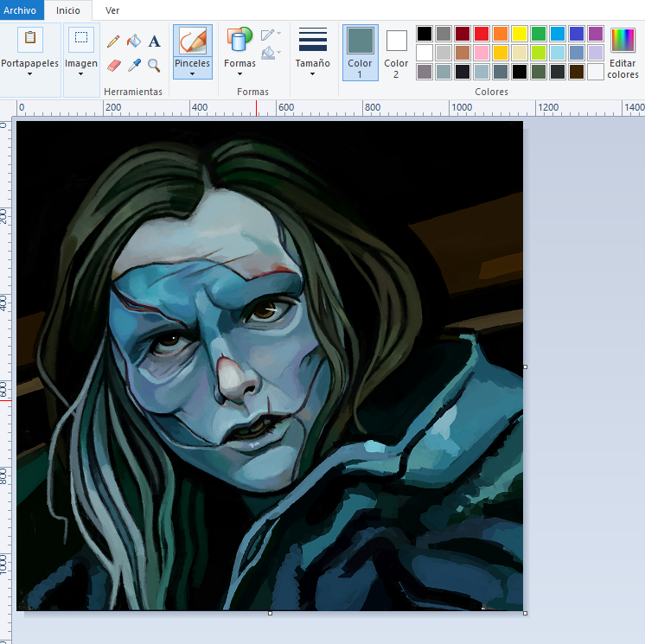
Task: Click the shape fill bucket icon
Action: 268,53
